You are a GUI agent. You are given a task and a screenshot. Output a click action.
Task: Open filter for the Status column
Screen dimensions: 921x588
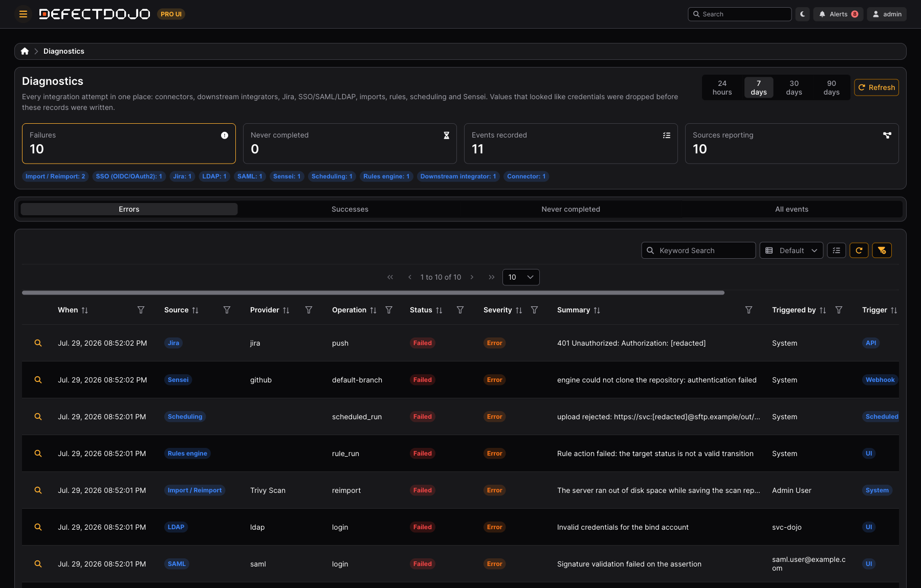pos(460,310)
